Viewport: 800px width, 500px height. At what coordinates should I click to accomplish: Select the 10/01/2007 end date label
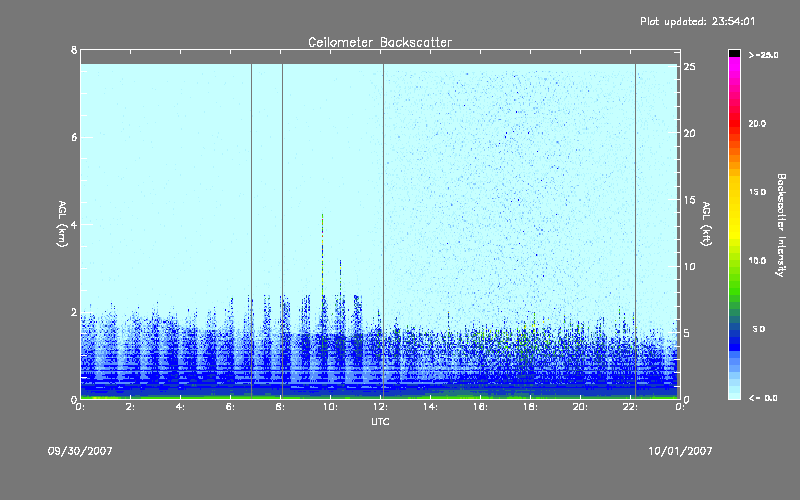pos(680,451)
